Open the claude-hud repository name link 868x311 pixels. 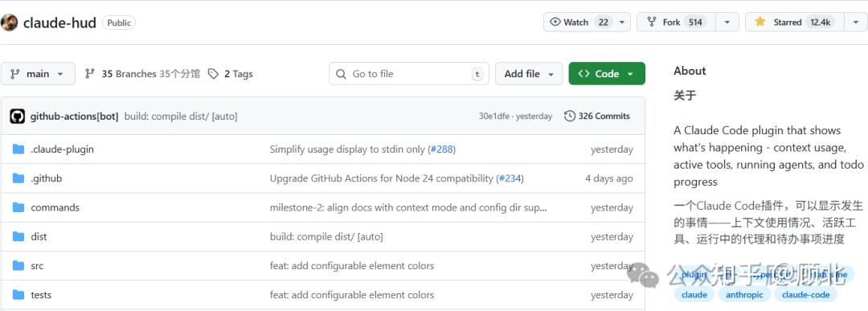coord(59,23)
